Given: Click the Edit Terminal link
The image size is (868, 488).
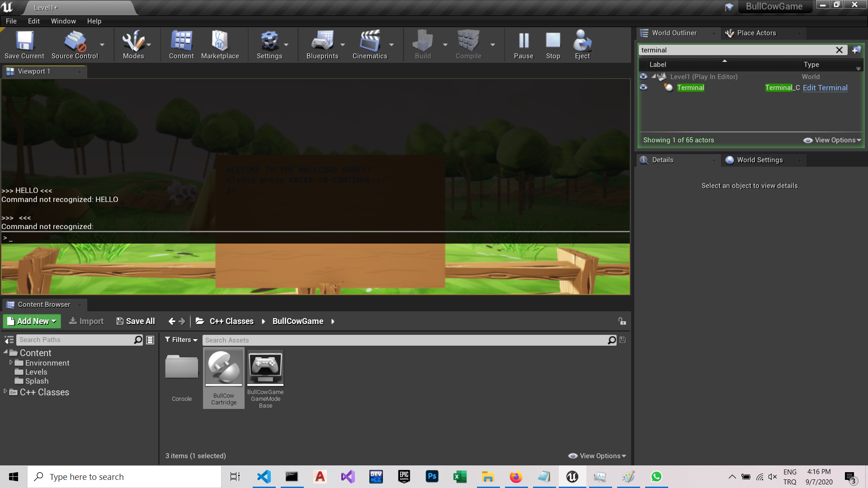Looking at the screenshot, I should pos(825,88).
